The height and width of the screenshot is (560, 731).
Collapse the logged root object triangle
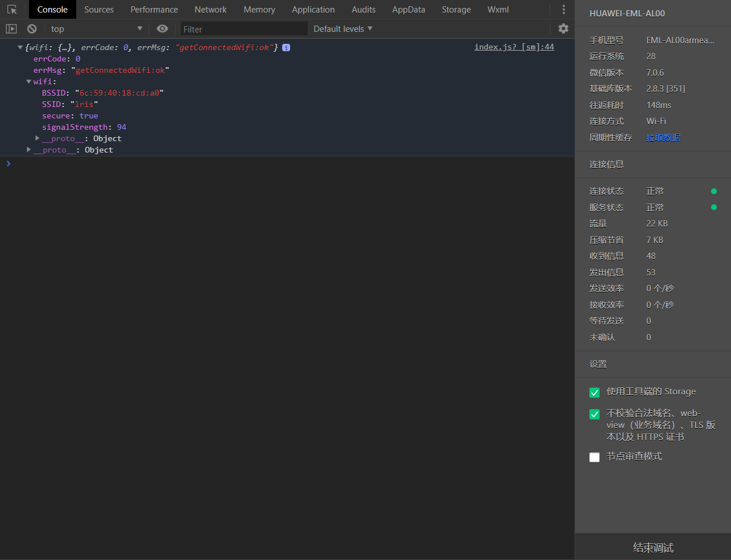[x=20, y=48]
